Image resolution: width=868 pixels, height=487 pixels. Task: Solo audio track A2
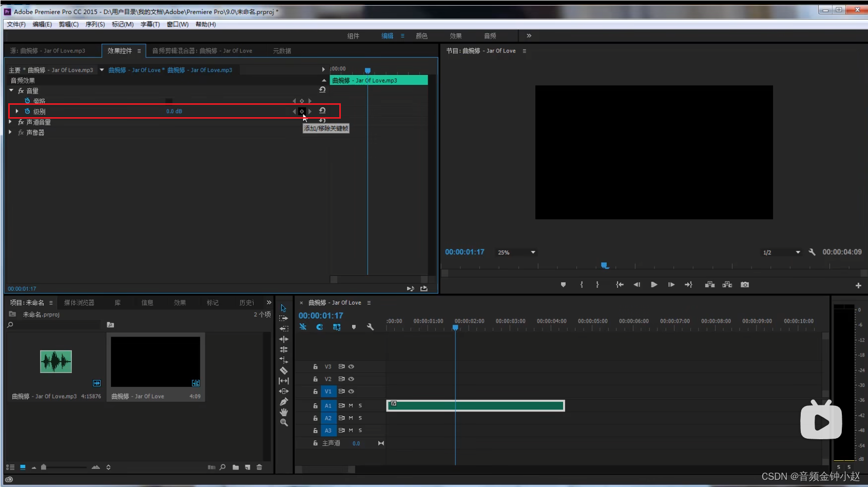[x=360, y=418]
